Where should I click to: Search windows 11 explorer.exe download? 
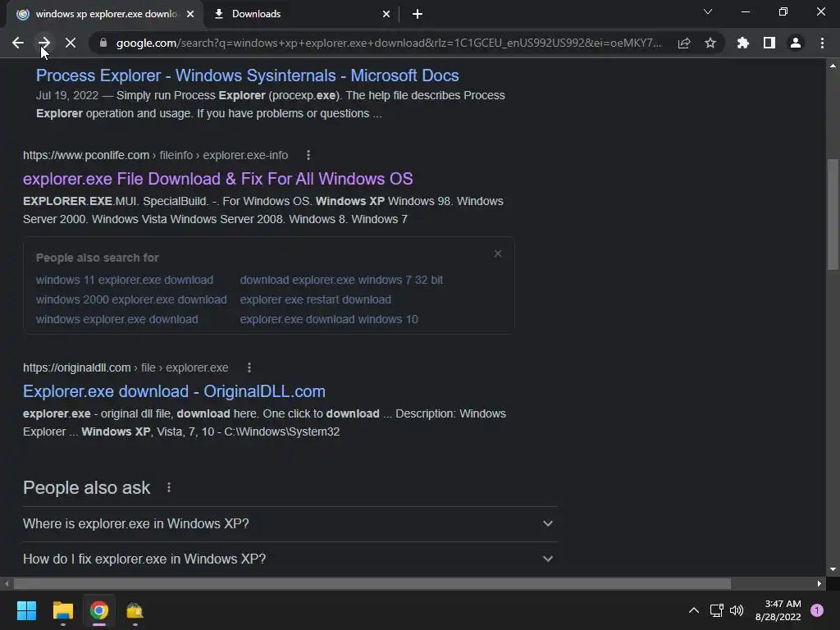click(125, 280)
